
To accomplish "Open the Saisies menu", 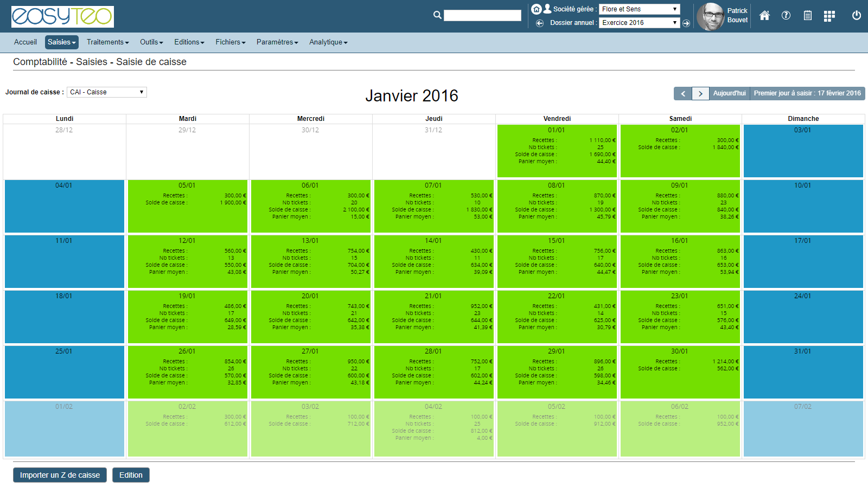I will coord(61,42).
